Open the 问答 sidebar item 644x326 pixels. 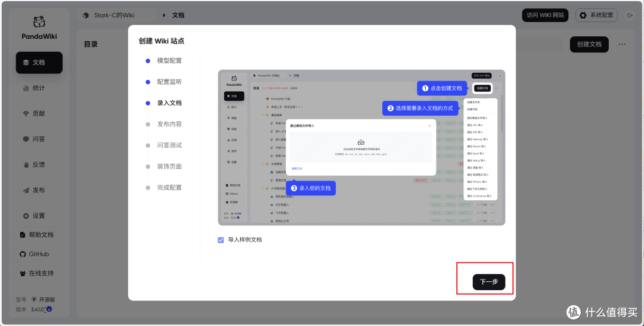pos(39,139)
